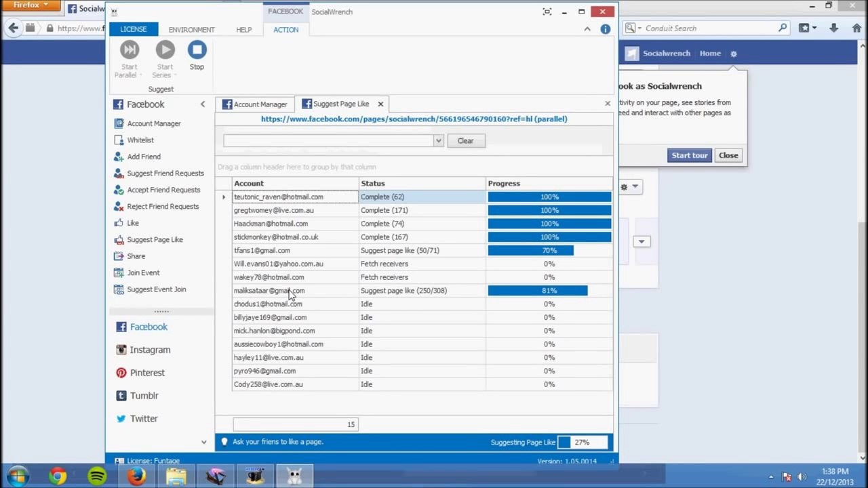Click the filter text input field
This screenshot has height=488, width=868.
[x=328, y=141]
